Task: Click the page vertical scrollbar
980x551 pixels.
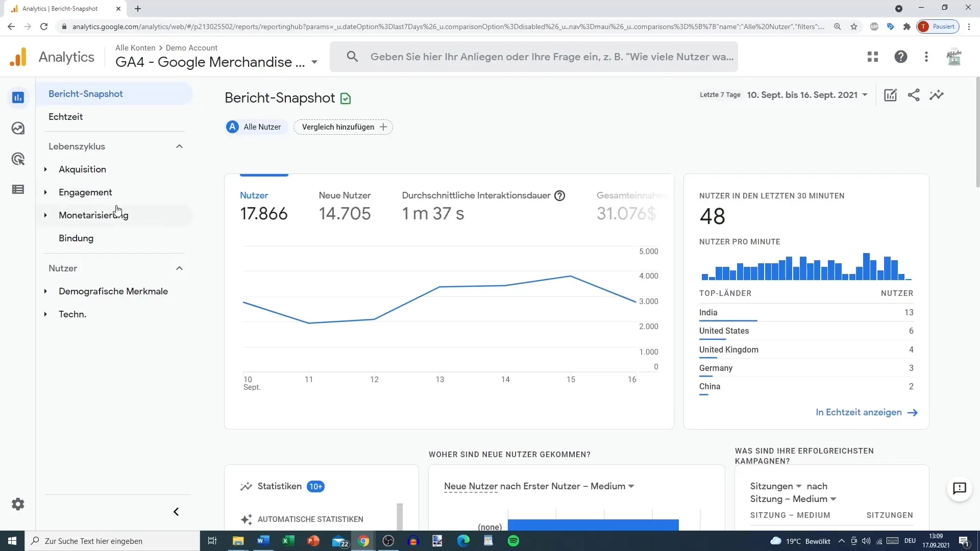Action: pos(977,133)
